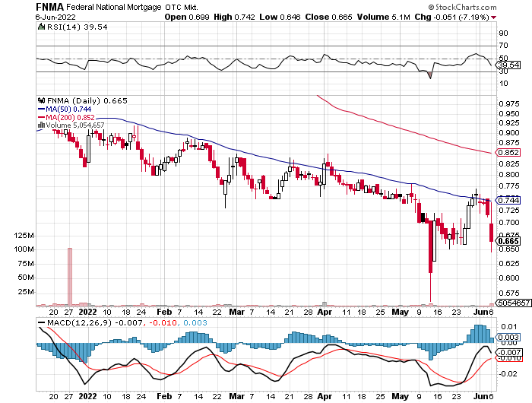Click the RSI 70 level label

coord(503,46)
